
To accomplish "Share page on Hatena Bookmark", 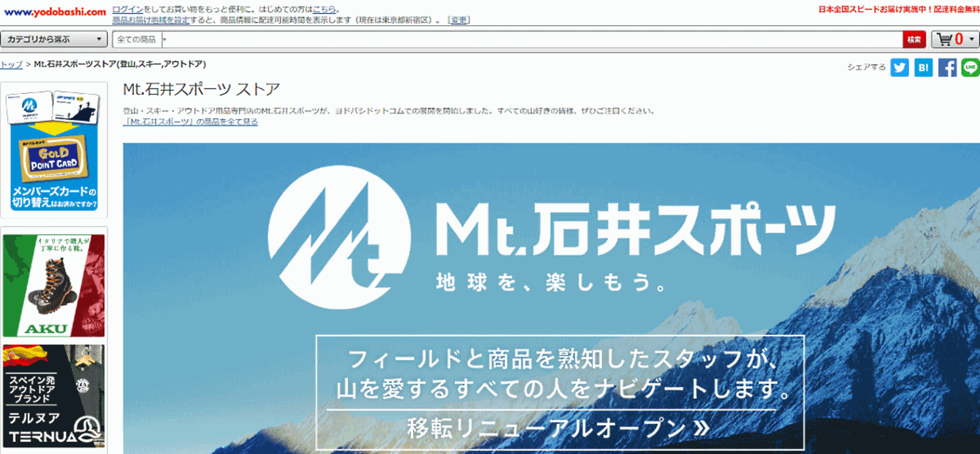I will click(923, 67).
